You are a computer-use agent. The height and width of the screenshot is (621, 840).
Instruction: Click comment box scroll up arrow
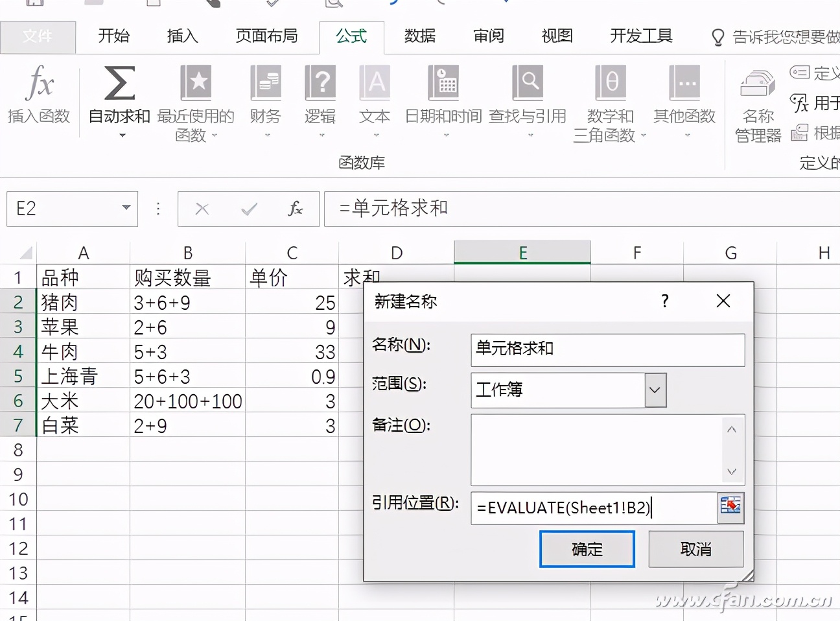point(732,429)
